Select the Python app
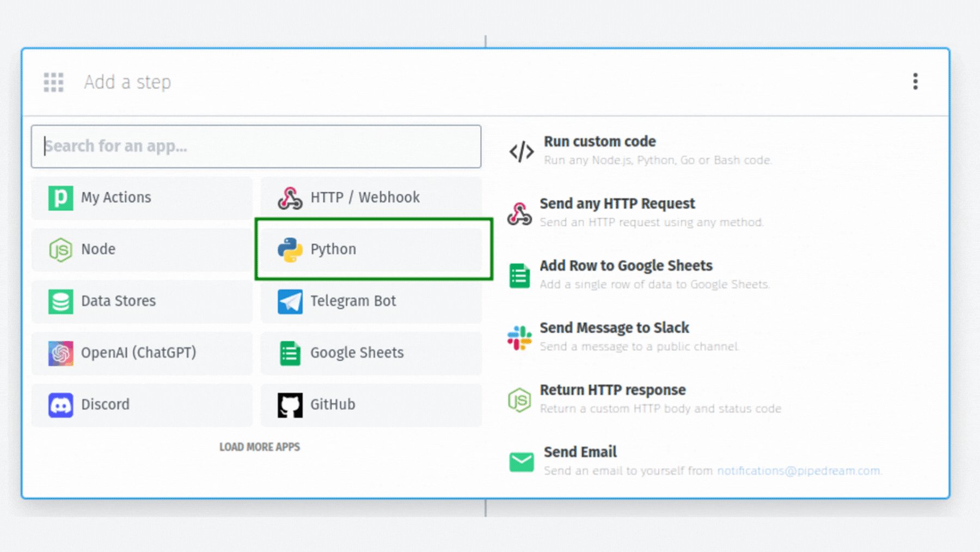The height and width of the screenshot is (552, 980). pos(371,249)
